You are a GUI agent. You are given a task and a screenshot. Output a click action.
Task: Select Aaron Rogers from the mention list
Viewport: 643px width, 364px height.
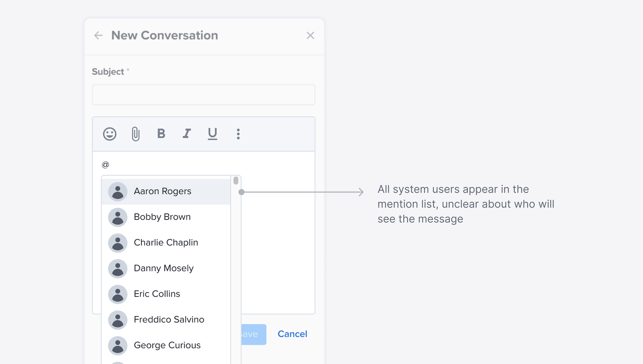162,191
